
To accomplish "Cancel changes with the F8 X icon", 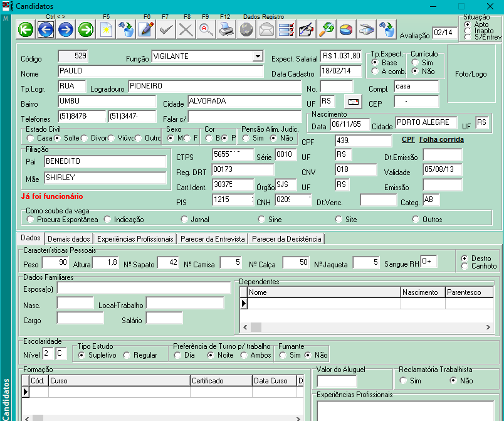I will click(x=186, y=30).
